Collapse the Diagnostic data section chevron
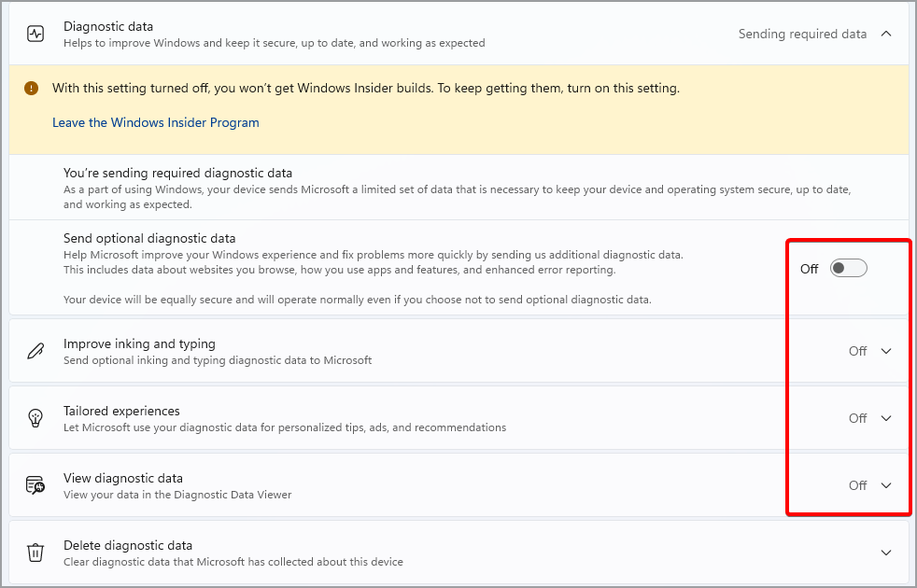 pos(886,34)
